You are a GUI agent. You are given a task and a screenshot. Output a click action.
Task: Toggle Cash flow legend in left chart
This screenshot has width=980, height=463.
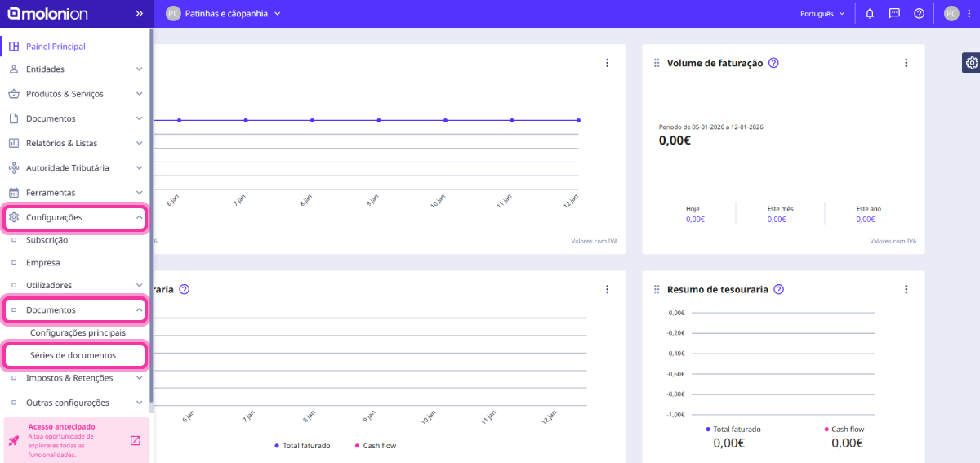click(x=376, y=445)
